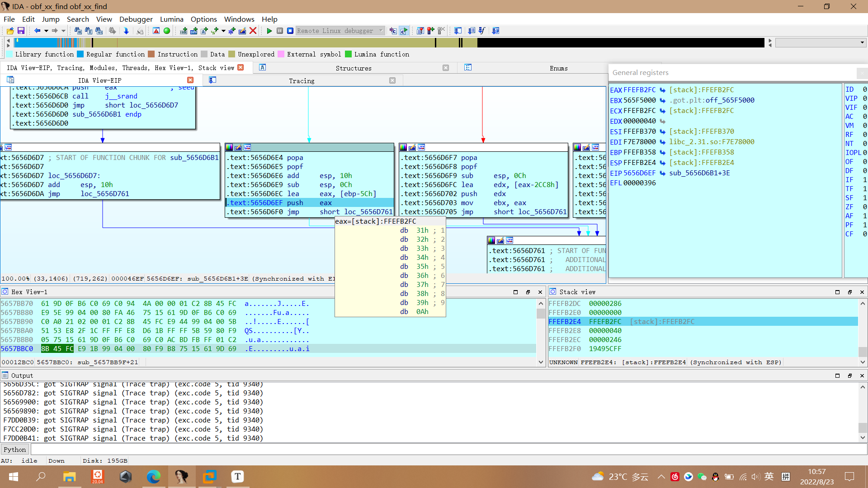Image resolution: width=868 pixels, height=488 pixels.
Task: Close the Hex View-1 panel
Action: click(540, 292)
